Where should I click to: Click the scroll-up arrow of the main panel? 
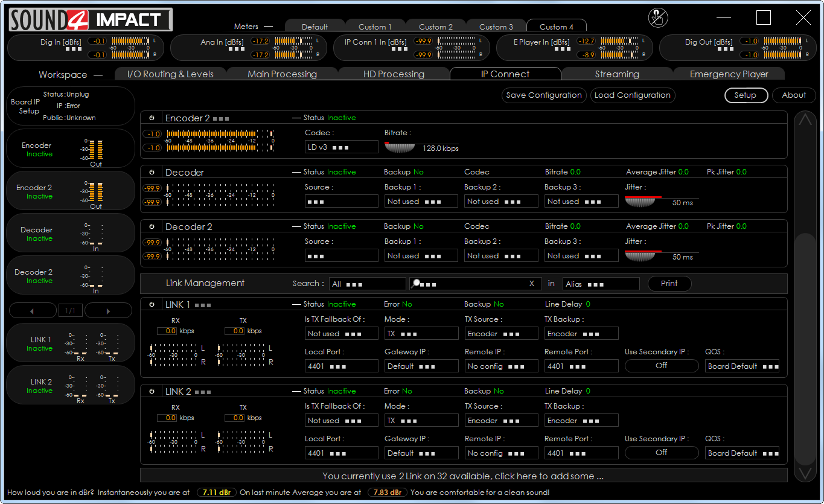click(805, 120)
